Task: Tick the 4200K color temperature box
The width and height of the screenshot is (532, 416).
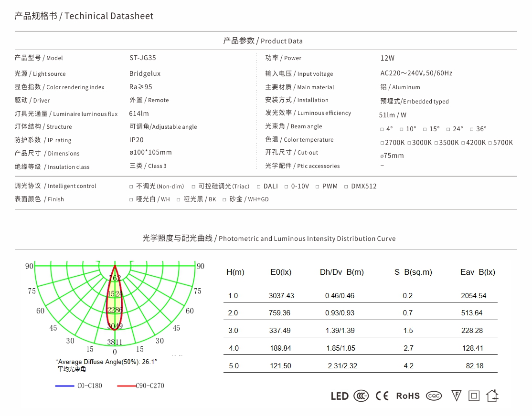Action: tap(463, 143)
